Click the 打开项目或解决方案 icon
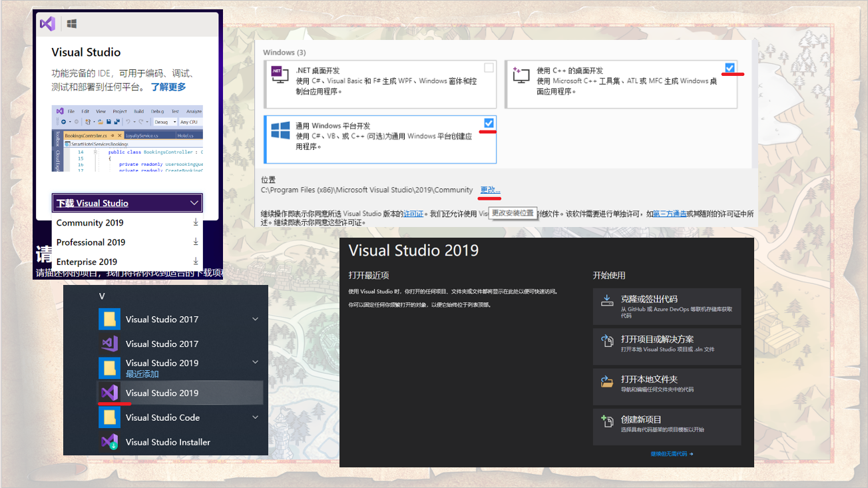The height and width of the screenshot is (488, 868). tap(607, 341)
